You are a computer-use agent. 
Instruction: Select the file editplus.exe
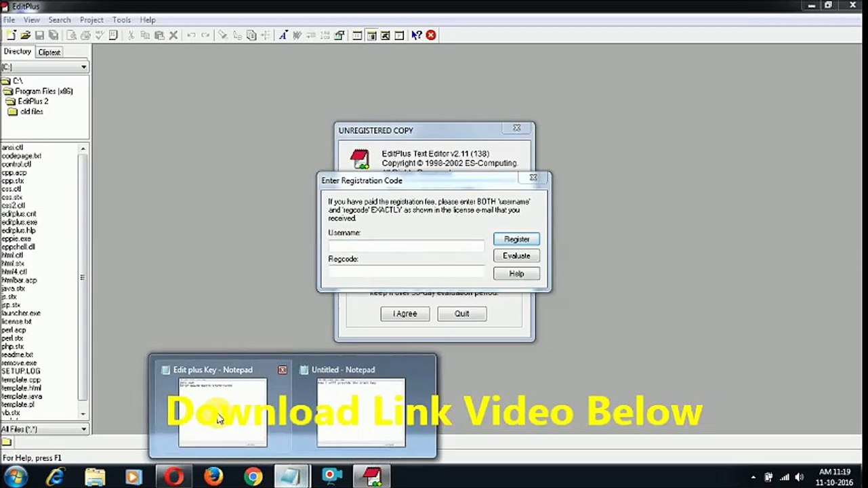coord(19,222)
